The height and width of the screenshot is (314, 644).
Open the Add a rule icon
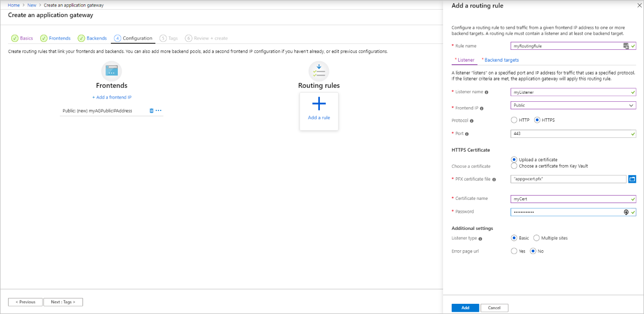[319, 103]
